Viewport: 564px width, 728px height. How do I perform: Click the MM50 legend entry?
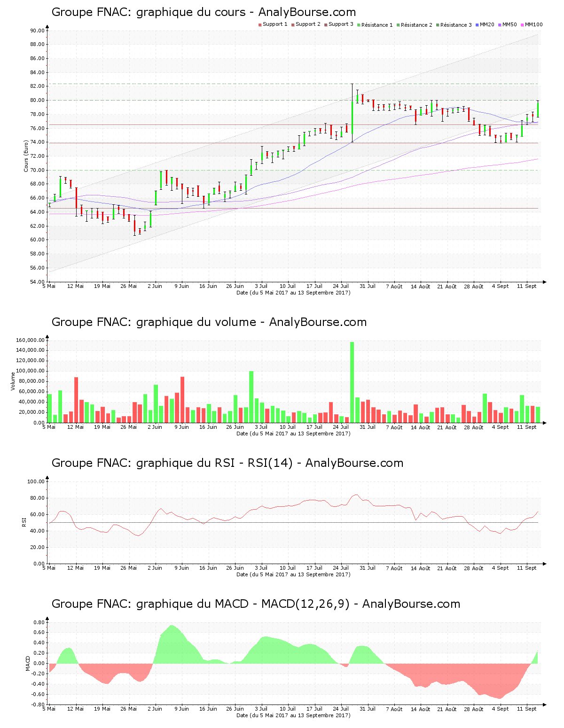tap(508, 24)
